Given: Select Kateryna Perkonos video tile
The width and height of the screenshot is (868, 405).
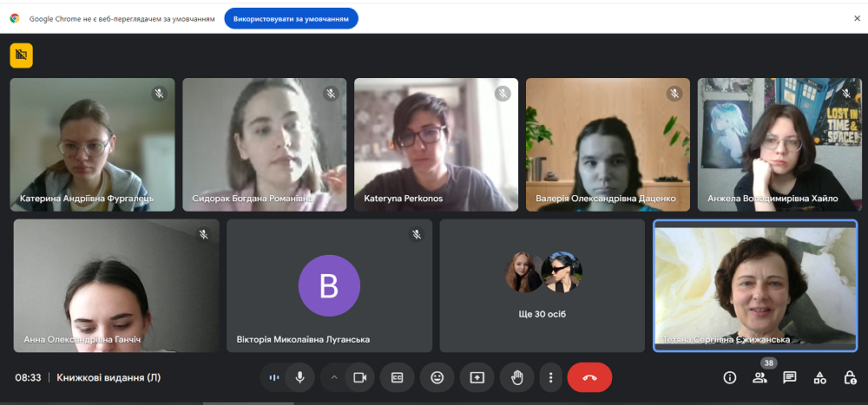Looking at the screenshot, I should click(x=436, y=144).
